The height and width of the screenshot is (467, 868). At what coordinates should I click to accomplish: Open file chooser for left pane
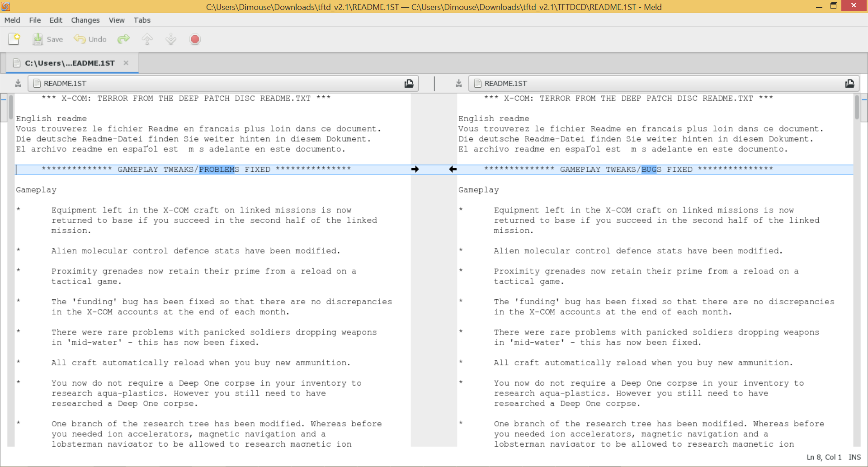(x=409, y=83)
